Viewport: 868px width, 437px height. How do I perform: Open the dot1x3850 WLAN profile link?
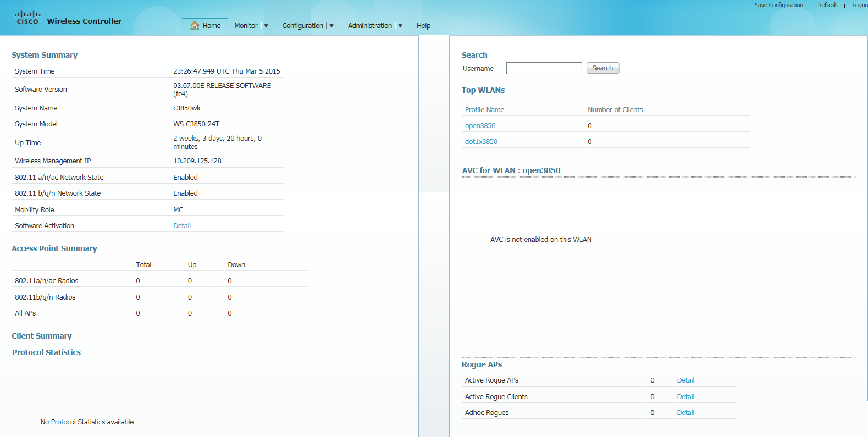coord(481,142)
